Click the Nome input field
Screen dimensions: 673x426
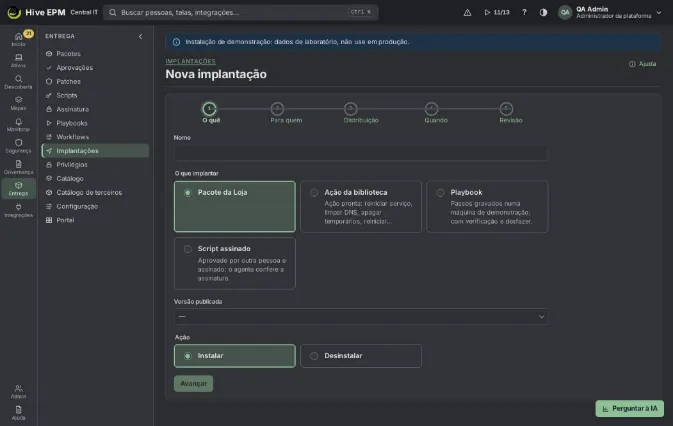(361, 153)
